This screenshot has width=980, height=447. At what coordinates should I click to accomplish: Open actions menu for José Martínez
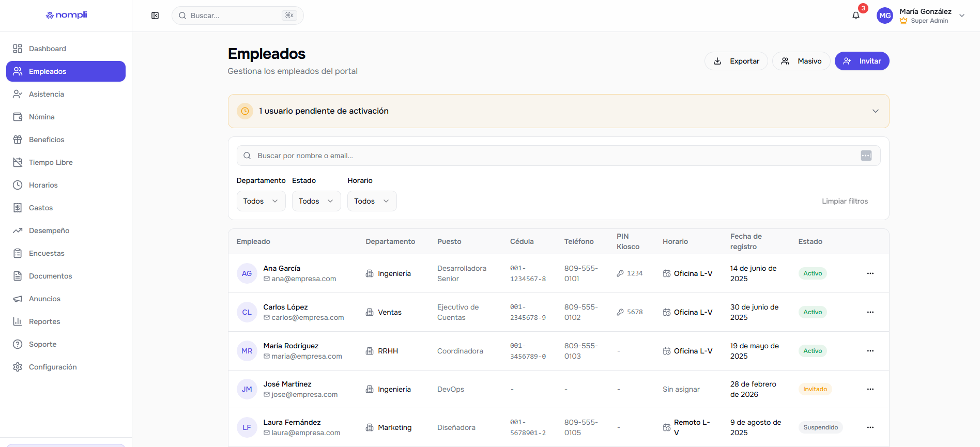(x=870, y=389)
